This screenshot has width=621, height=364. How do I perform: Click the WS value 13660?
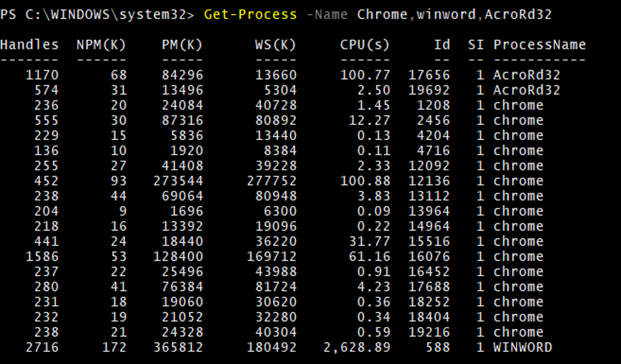click(275, 75)
